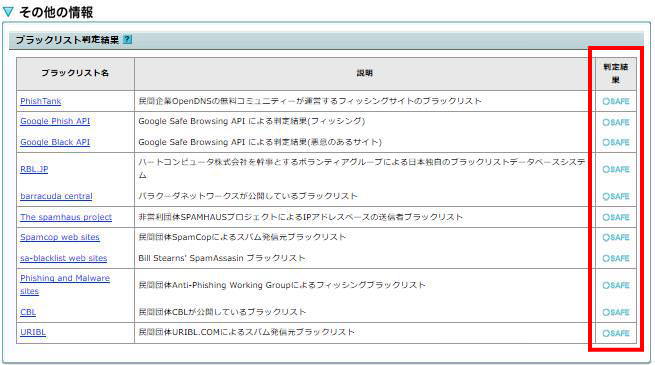
Task: Open the sa-blacklist web sites link
Action: click(x=63, y=258)
